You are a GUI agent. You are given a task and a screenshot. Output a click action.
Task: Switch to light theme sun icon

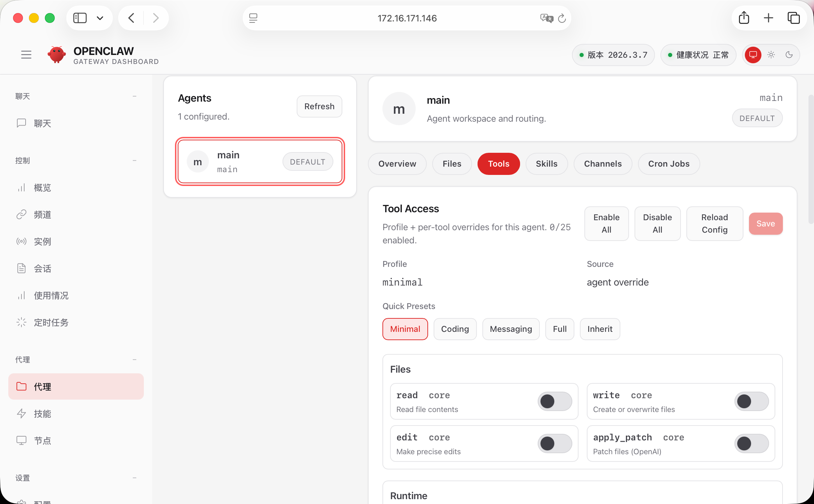771,55
